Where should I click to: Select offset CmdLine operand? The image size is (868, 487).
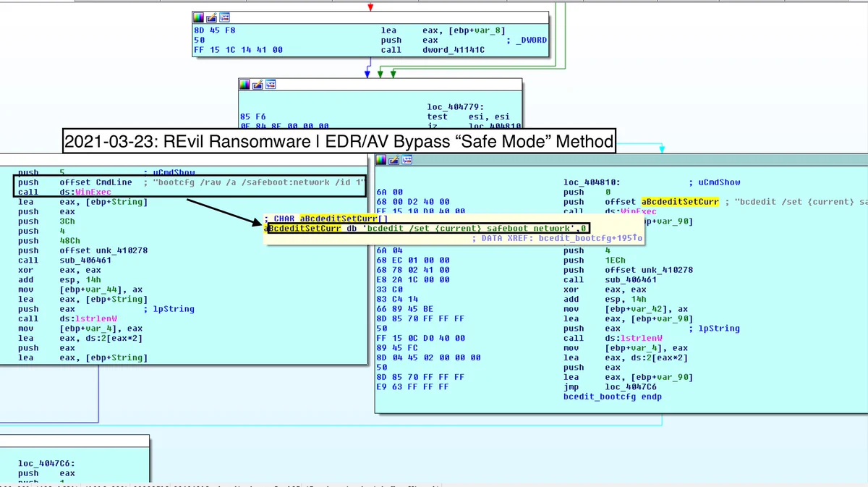pyautogui.click(x=95, y=182)
